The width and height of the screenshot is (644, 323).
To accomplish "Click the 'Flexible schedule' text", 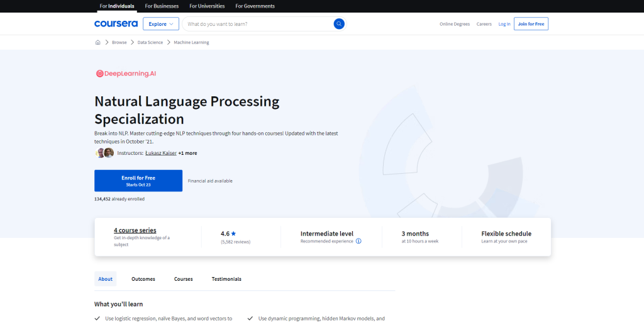I will pos(506,234).
